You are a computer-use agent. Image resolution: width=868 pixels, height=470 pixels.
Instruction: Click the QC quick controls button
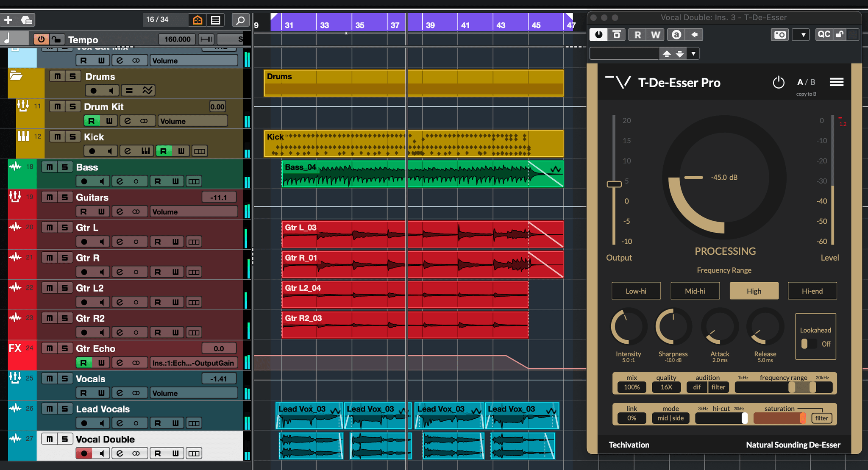click(824, 34)
